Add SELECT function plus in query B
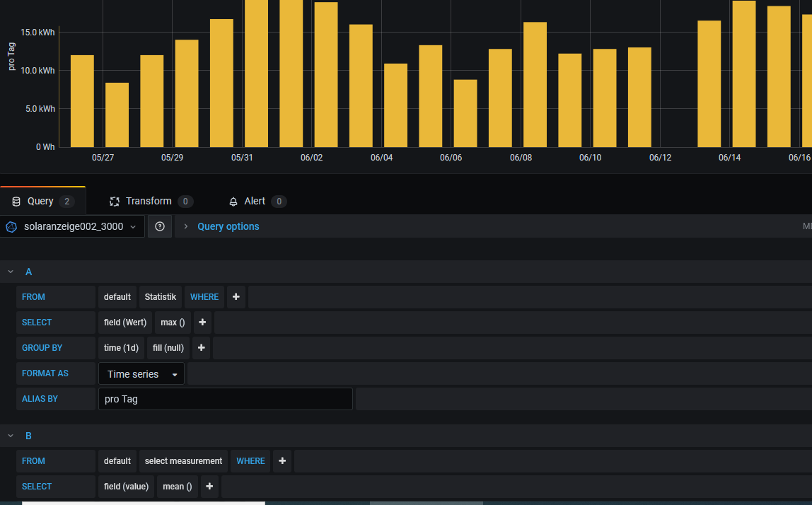Image resolution: width=812 pixels, height=505 pixels. point(209,487)
